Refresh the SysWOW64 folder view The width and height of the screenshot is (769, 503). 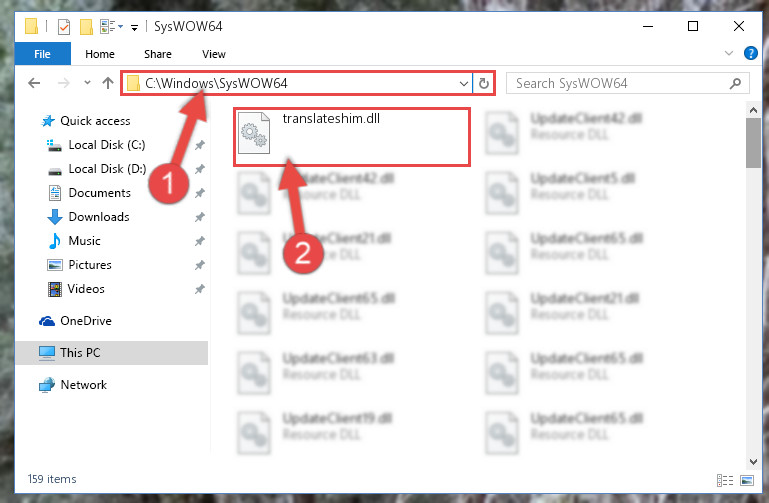click(x=484, y=83)
